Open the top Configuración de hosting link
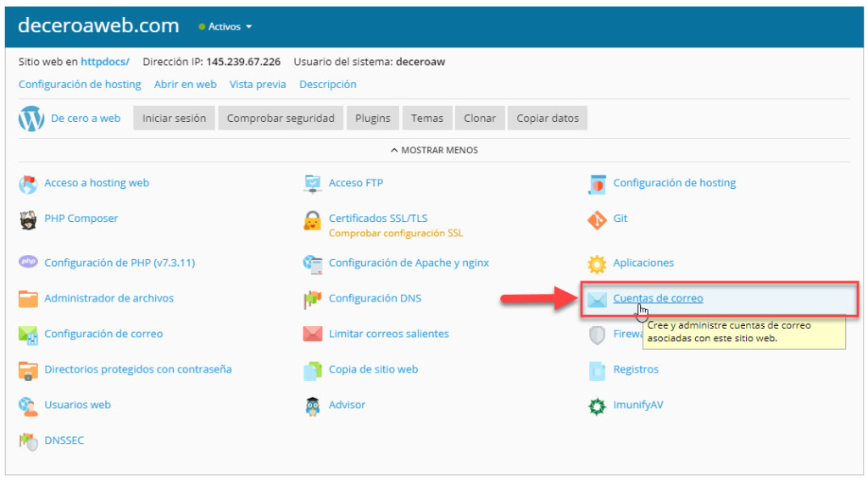868x498 pixels. tap(80, 84)
